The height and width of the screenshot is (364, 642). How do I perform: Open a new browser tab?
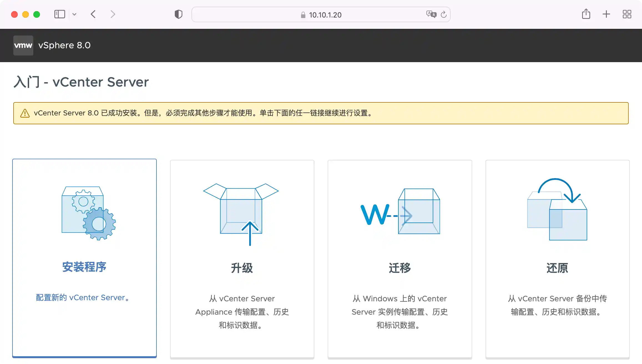tap(606, 14)
